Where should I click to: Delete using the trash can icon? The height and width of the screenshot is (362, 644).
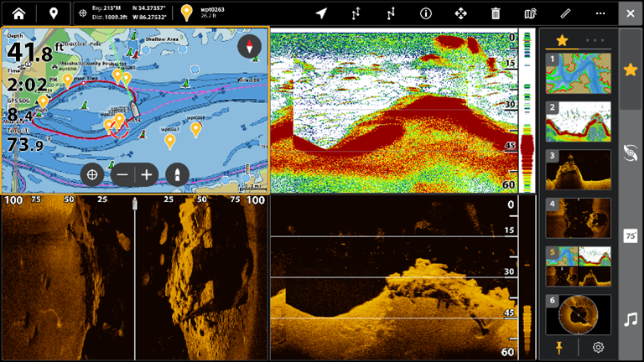point(496,13)
